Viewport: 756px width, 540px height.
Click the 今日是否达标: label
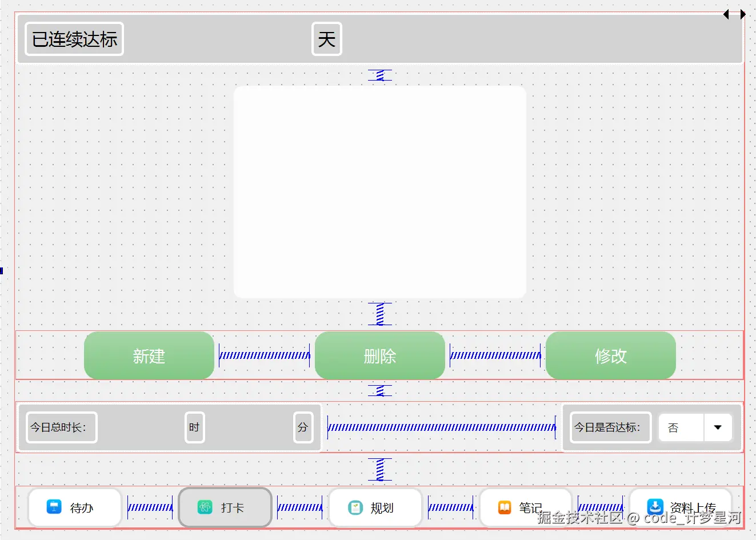[x=611, y=427]
